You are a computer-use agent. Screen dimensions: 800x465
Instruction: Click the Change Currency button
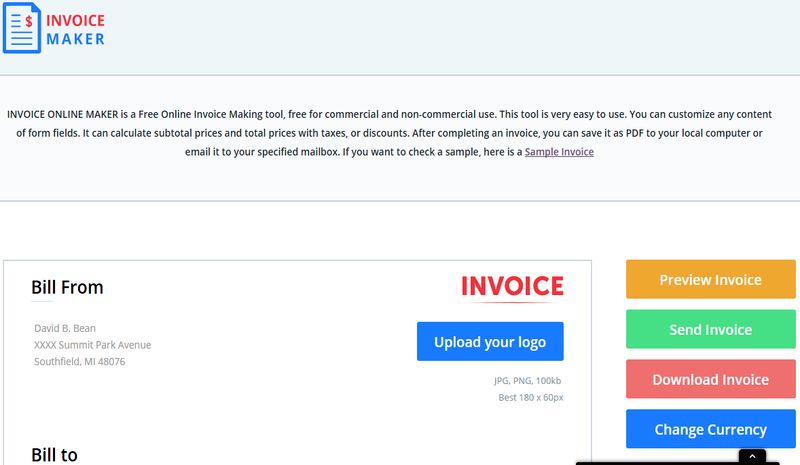pos(711,429)
